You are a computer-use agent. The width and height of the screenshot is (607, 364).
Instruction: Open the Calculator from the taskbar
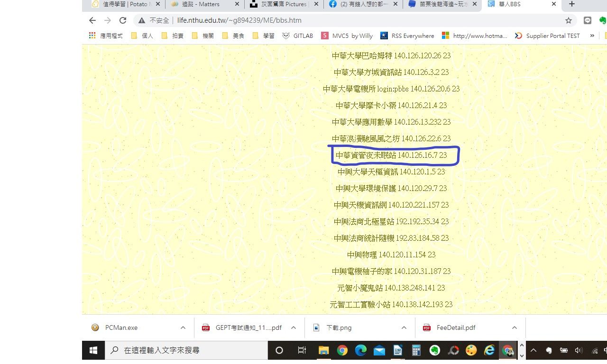[x=416, y=350]
